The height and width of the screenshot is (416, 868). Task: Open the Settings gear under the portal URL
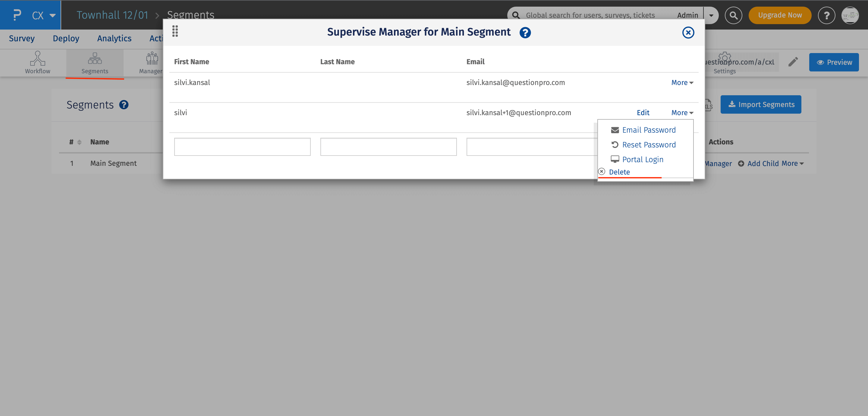point(724,58)
